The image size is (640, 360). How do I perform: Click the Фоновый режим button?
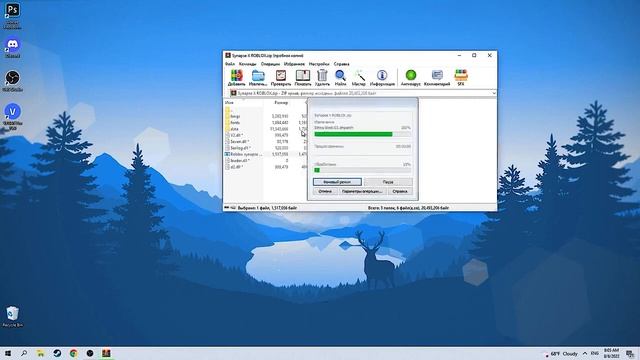point(337,182)
